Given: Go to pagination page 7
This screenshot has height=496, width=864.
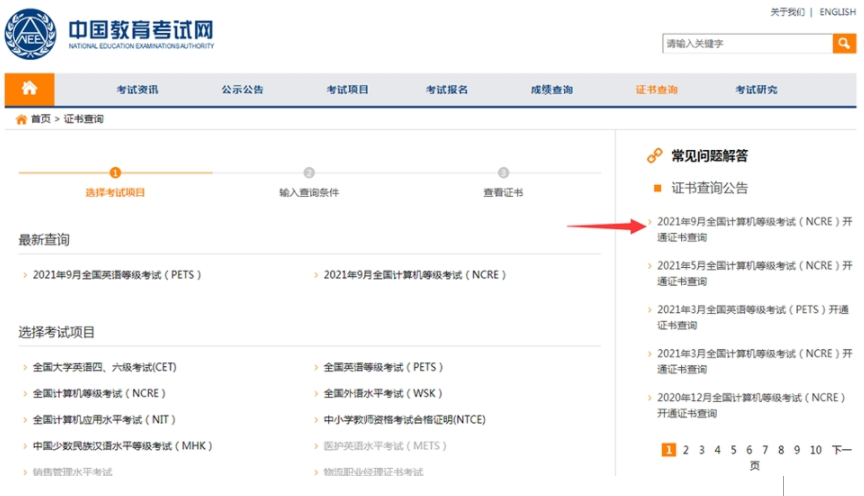Looking at the screenshot, I should (x=765, y=450).
